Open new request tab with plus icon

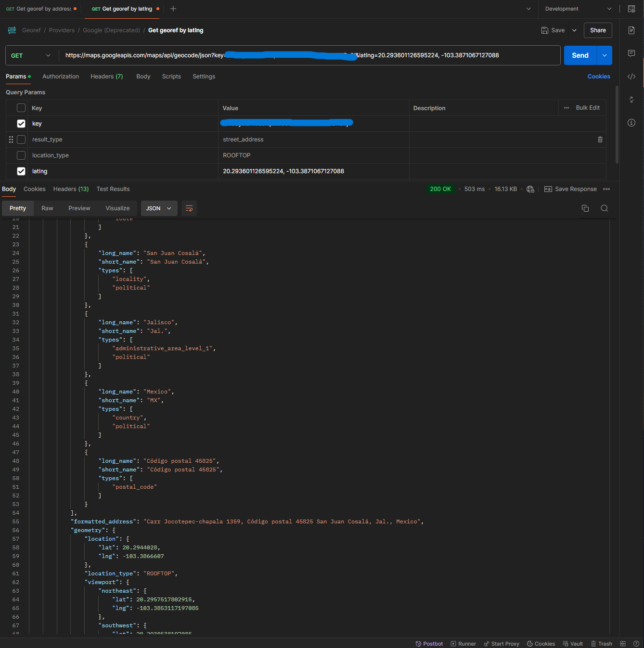point(173,9)
